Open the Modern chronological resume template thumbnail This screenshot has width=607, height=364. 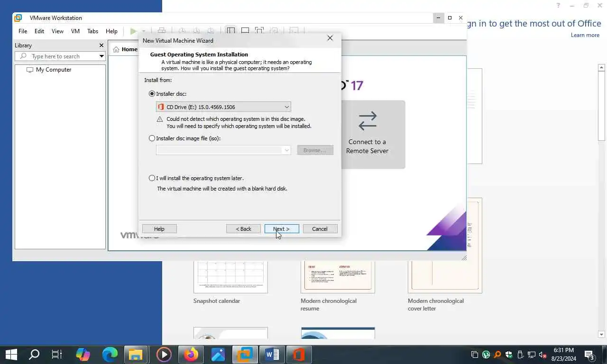(338, 277)
